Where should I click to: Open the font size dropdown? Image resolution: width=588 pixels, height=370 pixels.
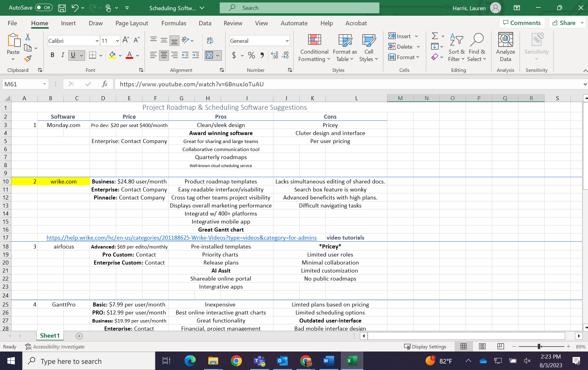(117, 41)
